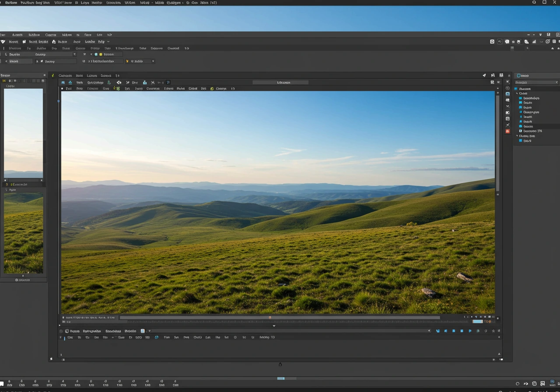Image resolution: width=560 pixels, height=392 pixels.
Task: Click the X icon in the viewer toolbar
Action: 153,82
